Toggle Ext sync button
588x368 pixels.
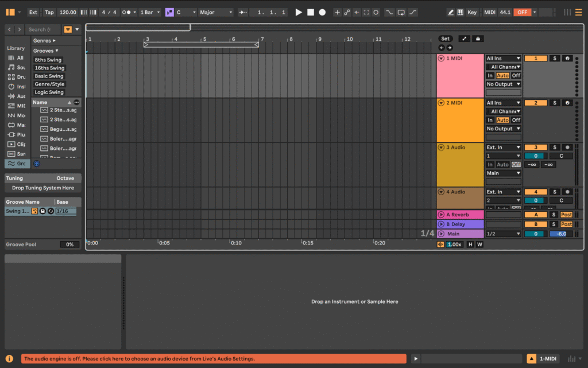[x=33, y=13]
